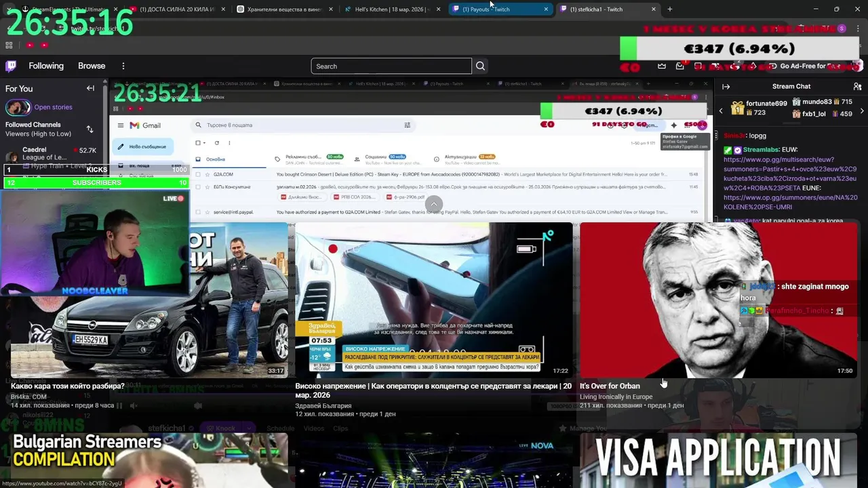Close the Hell's Kitchen tab
The width and height of the screenshot is (868, 488).
438,9
